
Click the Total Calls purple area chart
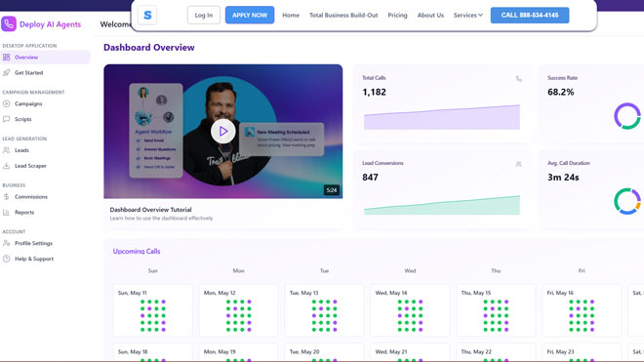coord(442,117)
